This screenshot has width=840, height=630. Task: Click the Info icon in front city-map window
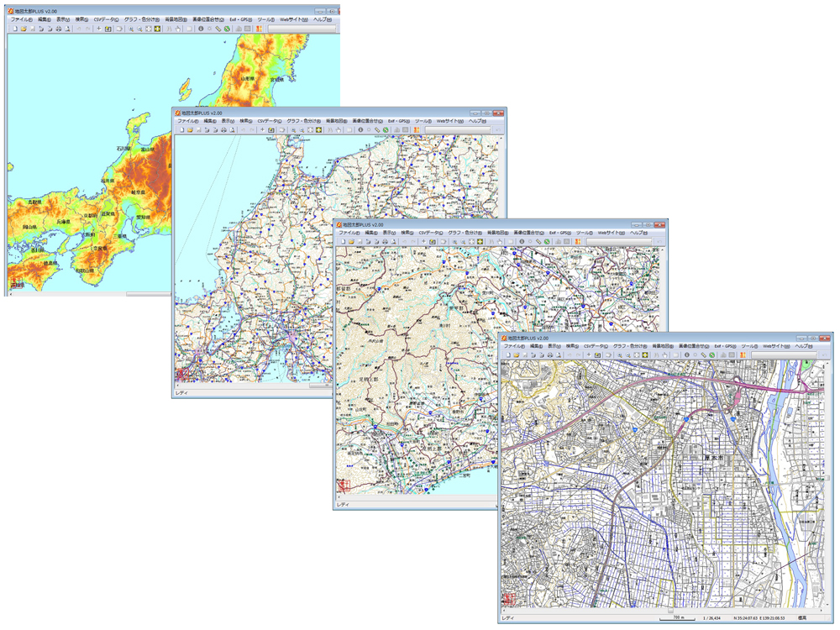[x=687, y=354]
